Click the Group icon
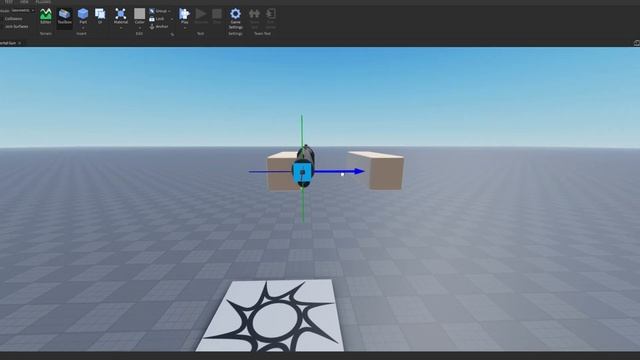Viewport: 640px width, 360px height. point(152,11)
